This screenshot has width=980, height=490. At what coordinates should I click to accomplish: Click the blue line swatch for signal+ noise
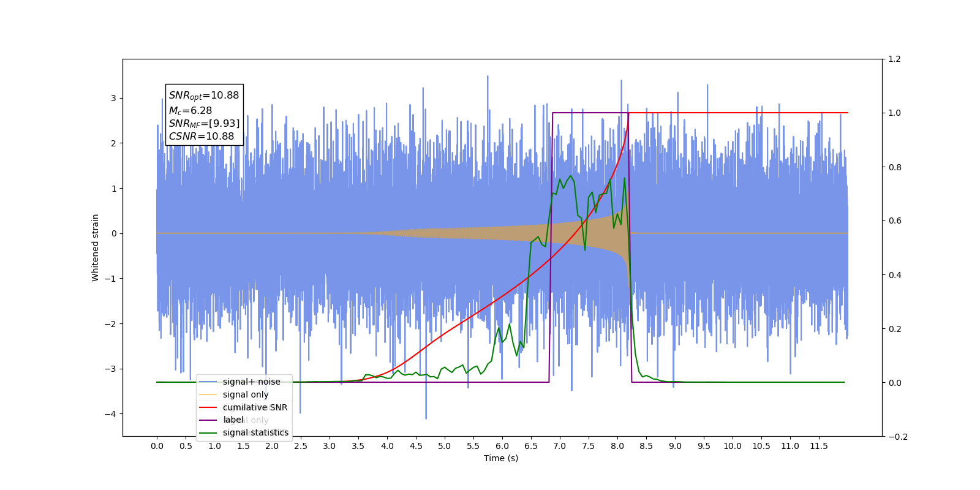pos(209,382)
